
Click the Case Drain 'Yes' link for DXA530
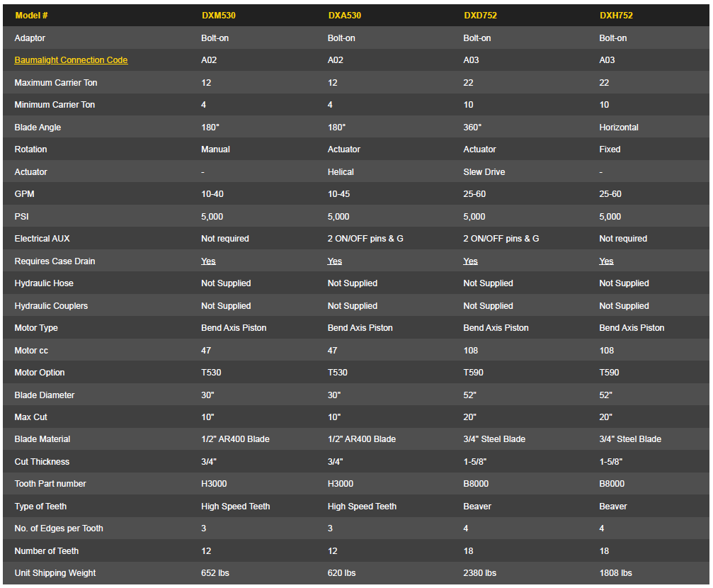click(335, 261)
